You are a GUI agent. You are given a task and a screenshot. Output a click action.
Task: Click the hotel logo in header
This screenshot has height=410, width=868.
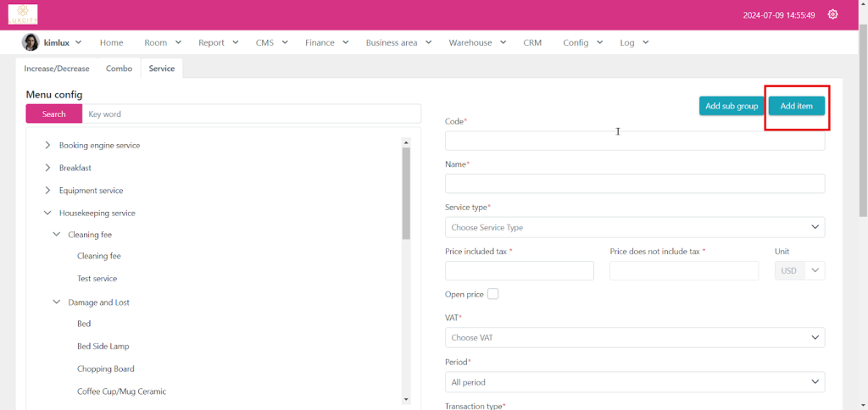click(x=23, y=14)
